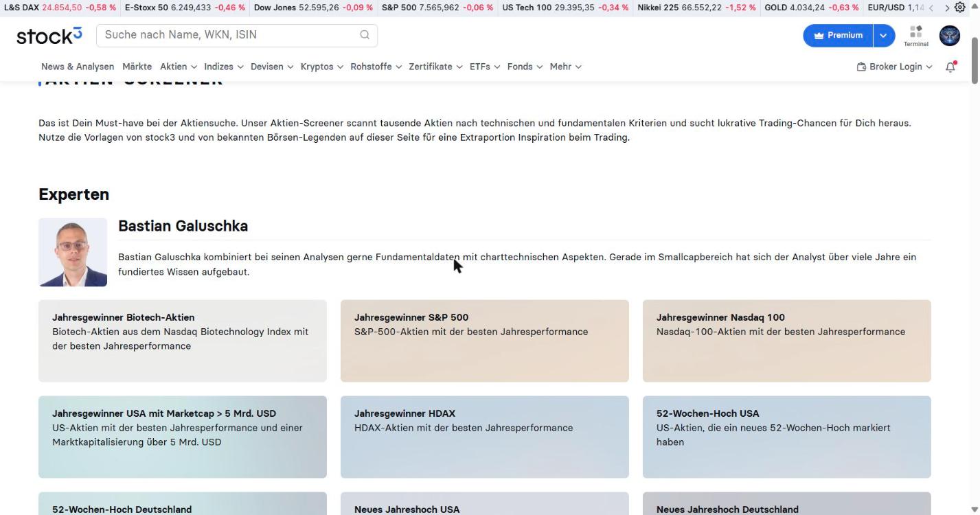980x515 pixels.
Task: Open the ticker settings gear icon
Action: 960,8
